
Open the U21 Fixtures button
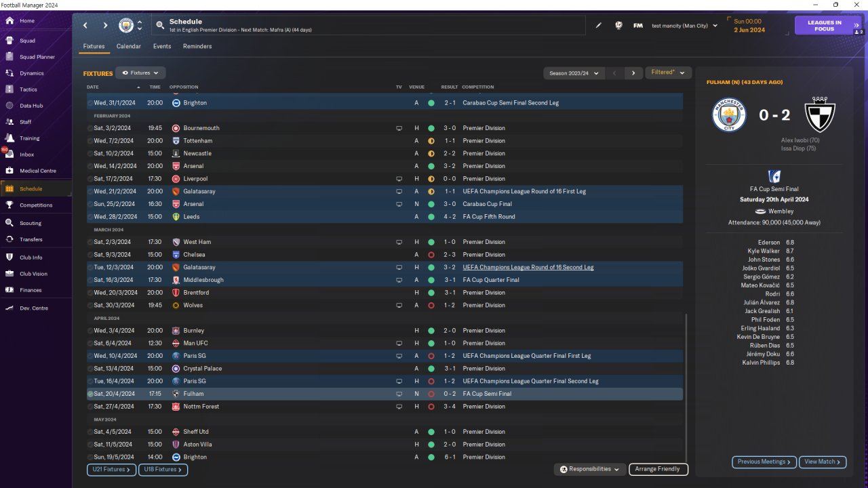111,469
